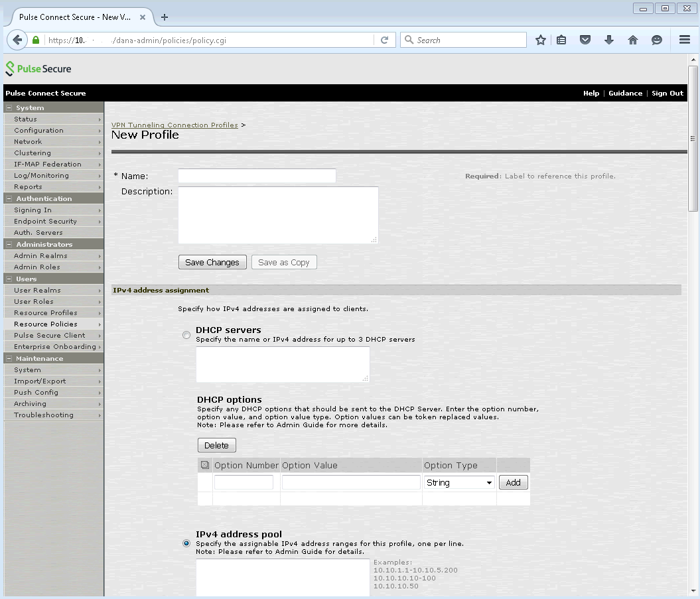Open the Import/Export menu item
The width and height of the screenshot is (700, 599).
coord(54,381)
